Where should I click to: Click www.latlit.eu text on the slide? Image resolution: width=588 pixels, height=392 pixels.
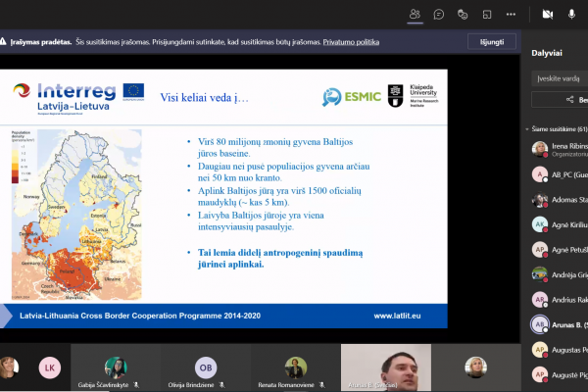pos(397,316)
